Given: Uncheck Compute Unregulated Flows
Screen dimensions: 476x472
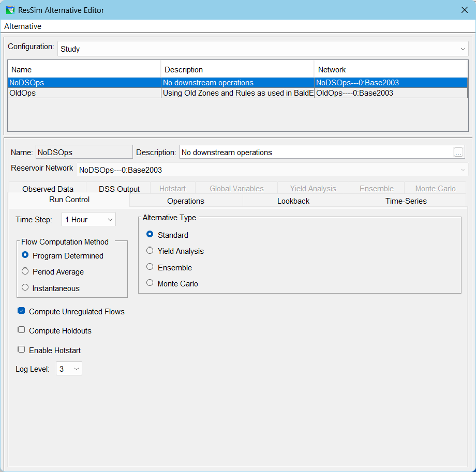Looking at the screenshot, I should (21, 311).
